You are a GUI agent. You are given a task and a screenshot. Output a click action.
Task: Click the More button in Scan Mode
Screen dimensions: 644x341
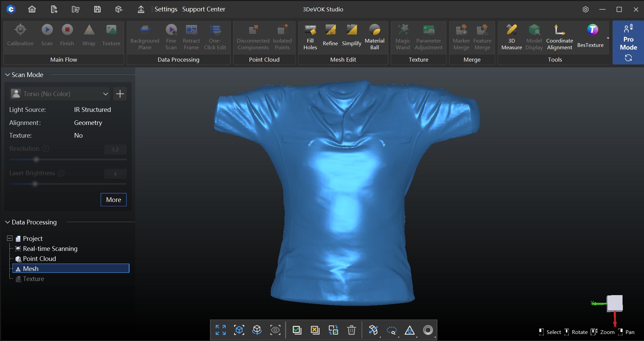click(x=113, y=200)
